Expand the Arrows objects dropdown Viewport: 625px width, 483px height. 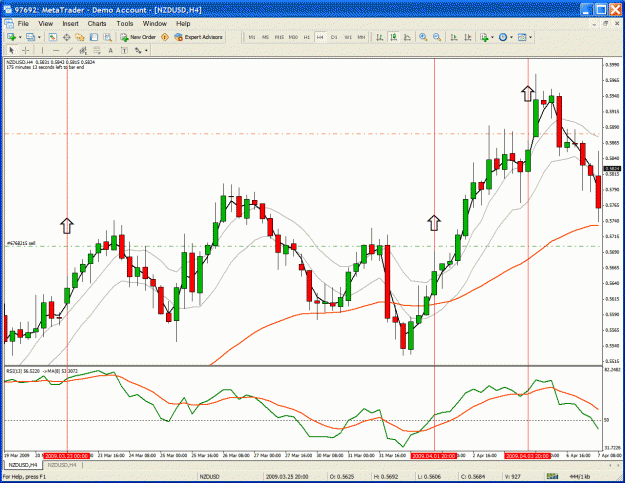[146, 51]
